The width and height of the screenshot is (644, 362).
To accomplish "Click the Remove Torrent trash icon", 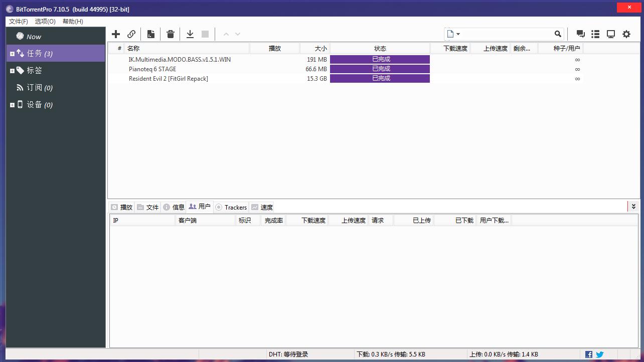I will click(x=171, y=34).
